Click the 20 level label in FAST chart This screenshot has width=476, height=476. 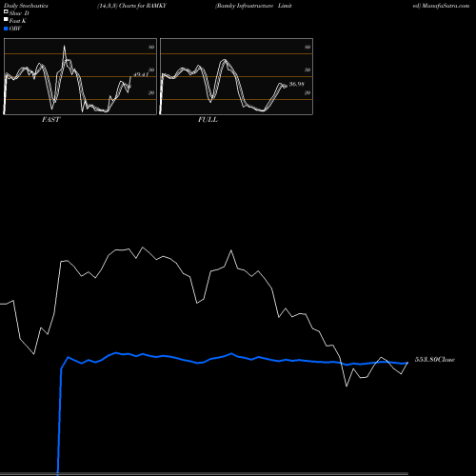coord(151,92)
